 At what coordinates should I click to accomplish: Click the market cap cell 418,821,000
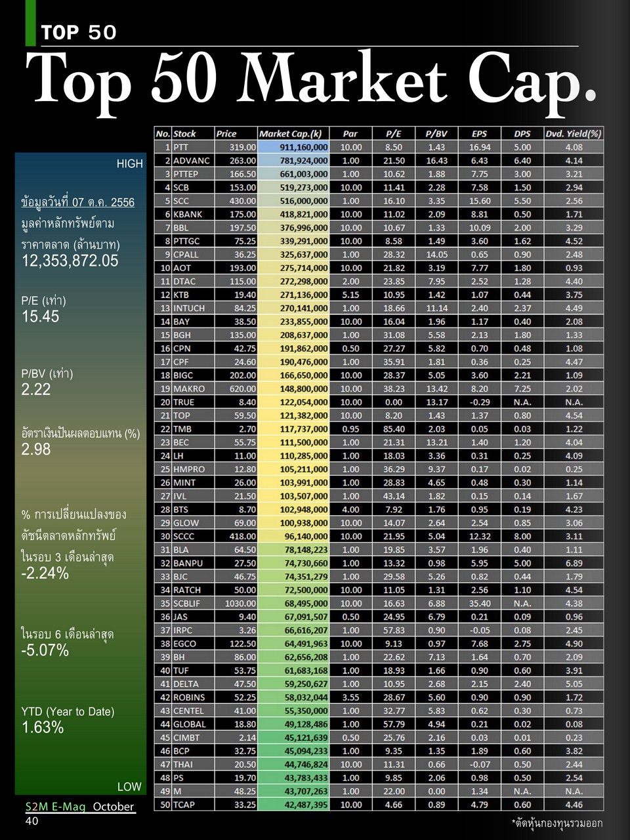coord(293,214)
